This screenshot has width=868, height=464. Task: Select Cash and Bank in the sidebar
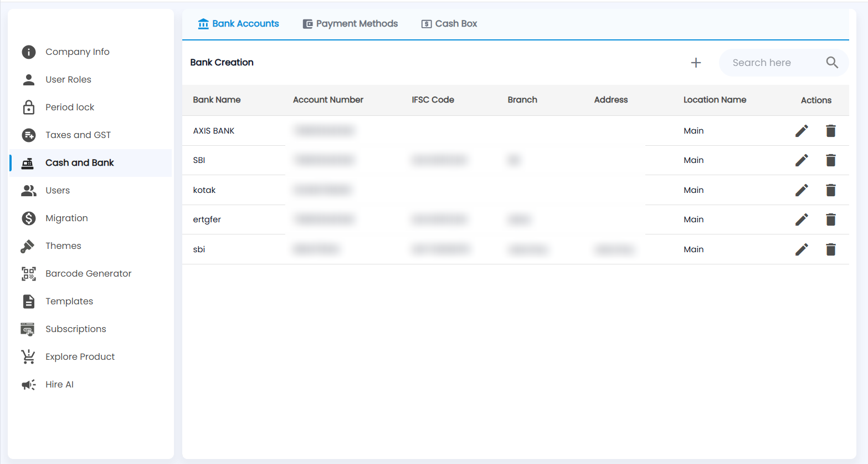(x=91, y=162)
